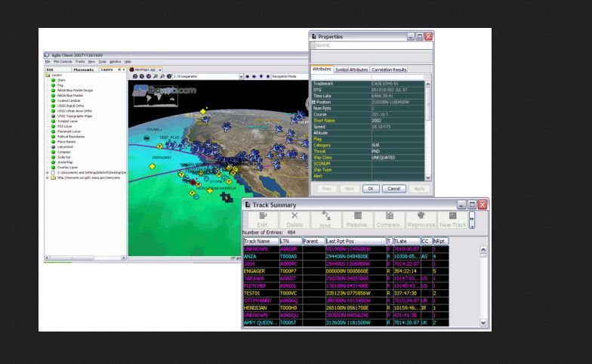Image resolution: width=592 pixels, height=364 pixels.
Task: Toggle the USGS Topographic Maps layer
Action: 54,117
